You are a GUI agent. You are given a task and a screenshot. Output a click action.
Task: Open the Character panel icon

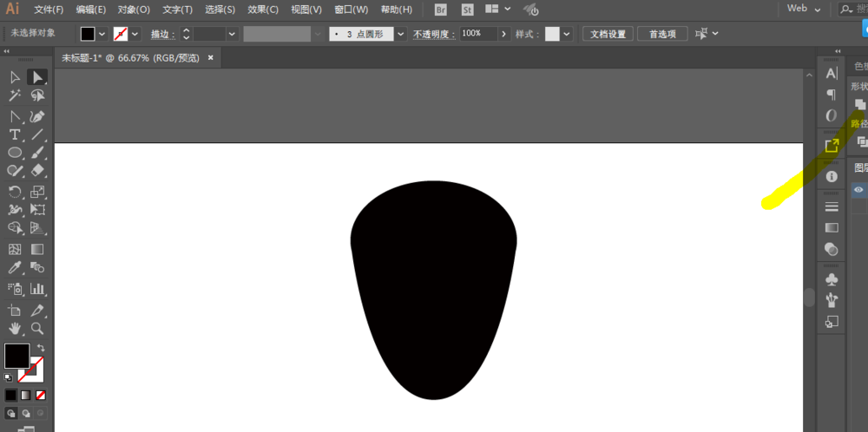tap(832, 74)
